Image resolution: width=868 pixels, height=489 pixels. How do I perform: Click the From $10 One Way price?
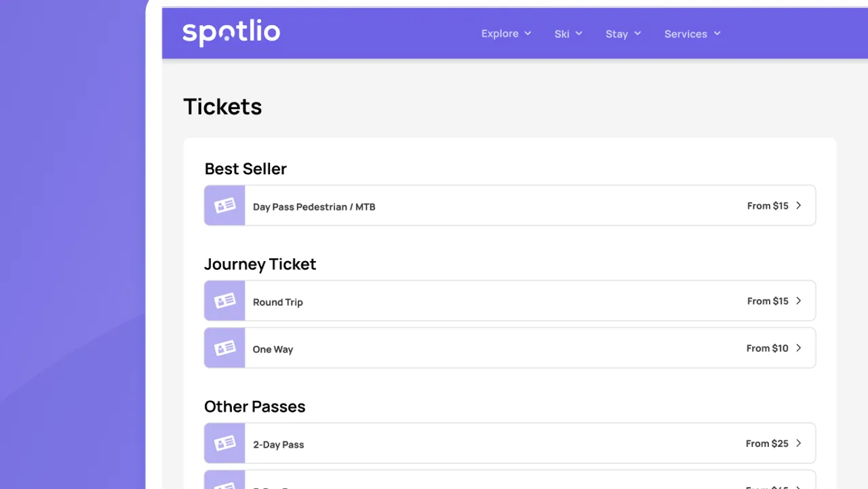click(767, 348)
